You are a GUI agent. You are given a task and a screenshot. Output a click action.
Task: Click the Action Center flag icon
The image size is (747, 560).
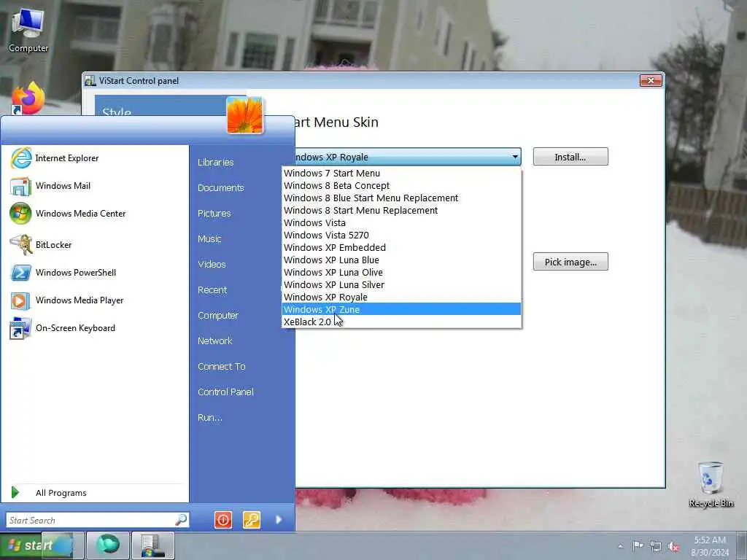click(638, 545)
